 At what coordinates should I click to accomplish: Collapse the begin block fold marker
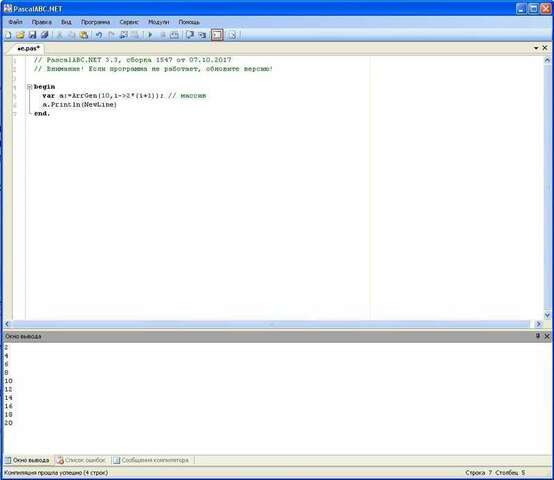click(30, 87)
